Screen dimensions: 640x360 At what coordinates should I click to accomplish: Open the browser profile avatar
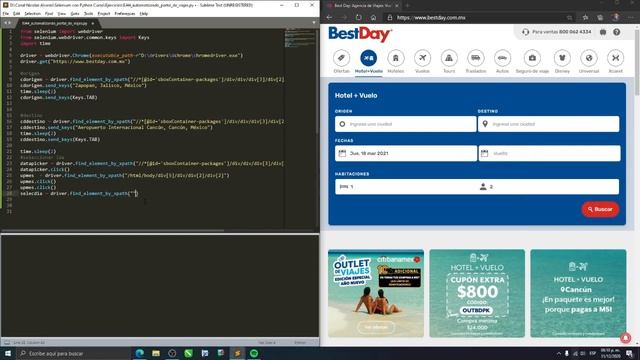point(616,17)
